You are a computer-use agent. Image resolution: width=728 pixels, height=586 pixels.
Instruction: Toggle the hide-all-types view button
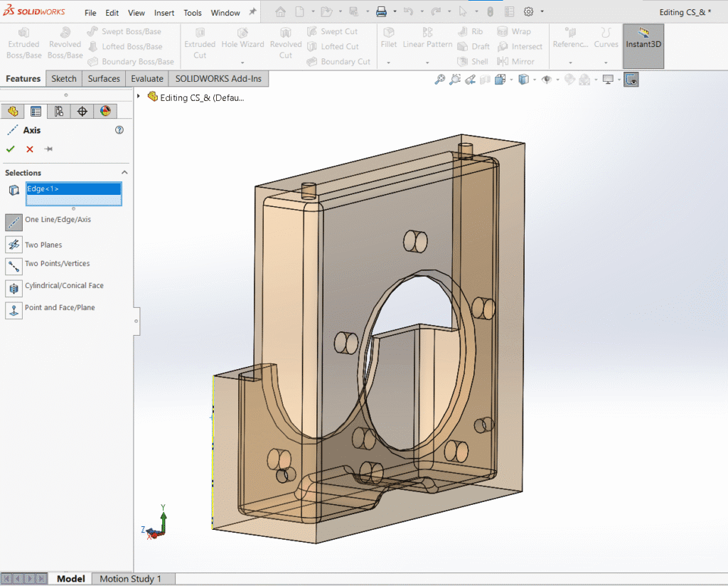coord(631,80)
